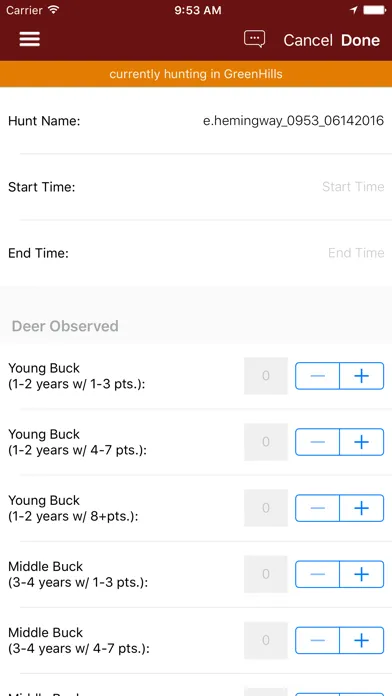Viewport: 392px width, 696px height.
Task: Decrease Young Buck 8+pts. count
Action: (x=317, y=508)
